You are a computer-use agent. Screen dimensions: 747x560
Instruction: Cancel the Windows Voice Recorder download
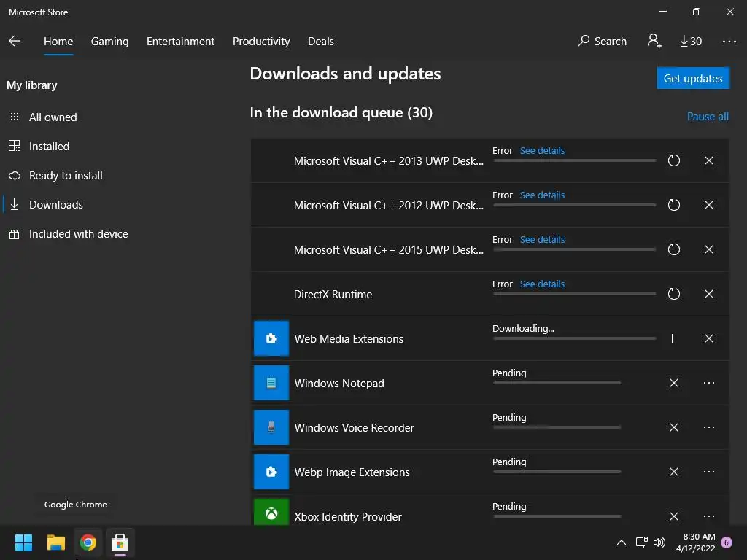click(x=673, y=427)
